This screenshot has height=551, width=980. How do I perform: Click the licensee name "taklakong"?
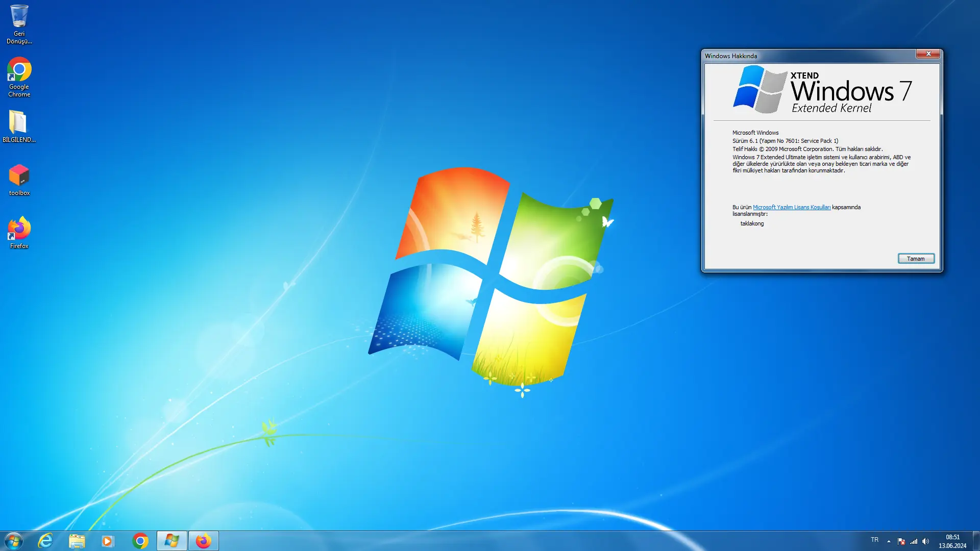tap(752, 223)
